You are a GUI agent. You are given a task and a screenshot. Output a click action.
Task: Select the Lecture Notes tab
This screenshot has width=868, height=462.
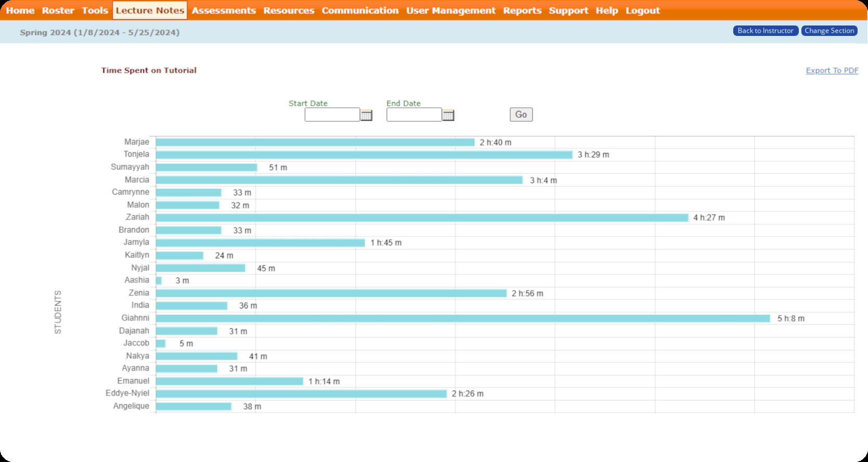coord(150,10)
